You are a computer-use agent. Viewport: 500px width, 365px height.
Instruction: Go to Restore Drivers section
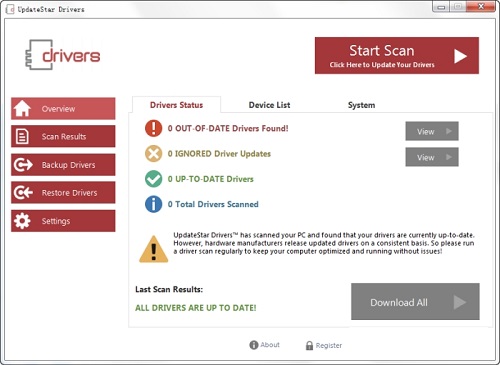pyautogui.click(x=63, y=192)
